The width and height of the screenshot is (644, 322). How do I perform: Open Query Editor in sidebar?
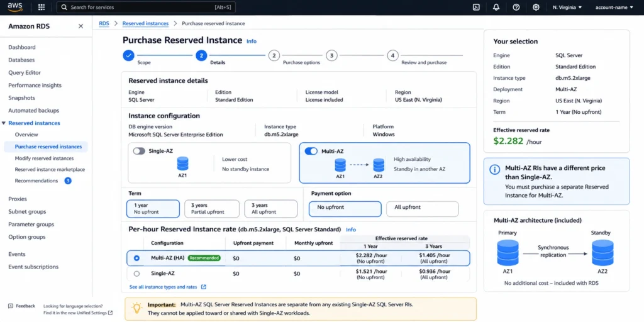coord(25,73)
